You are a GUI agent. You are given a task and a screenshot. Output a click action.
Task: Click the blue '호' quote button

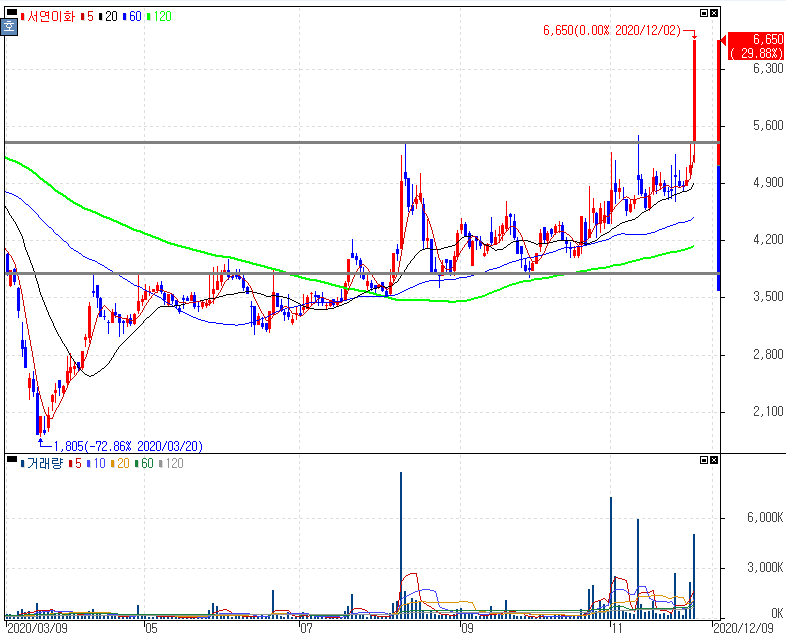coord(9,27)
